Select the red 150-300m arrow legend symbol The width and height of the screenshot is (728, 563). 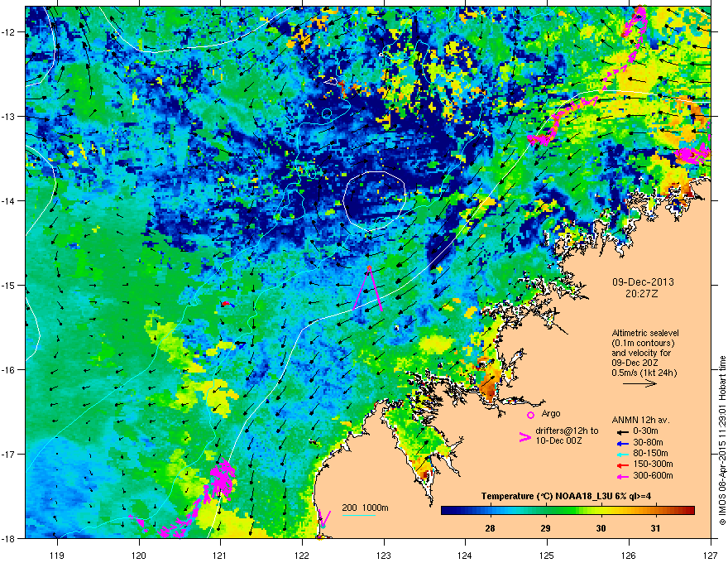click(x=622, y=464)
